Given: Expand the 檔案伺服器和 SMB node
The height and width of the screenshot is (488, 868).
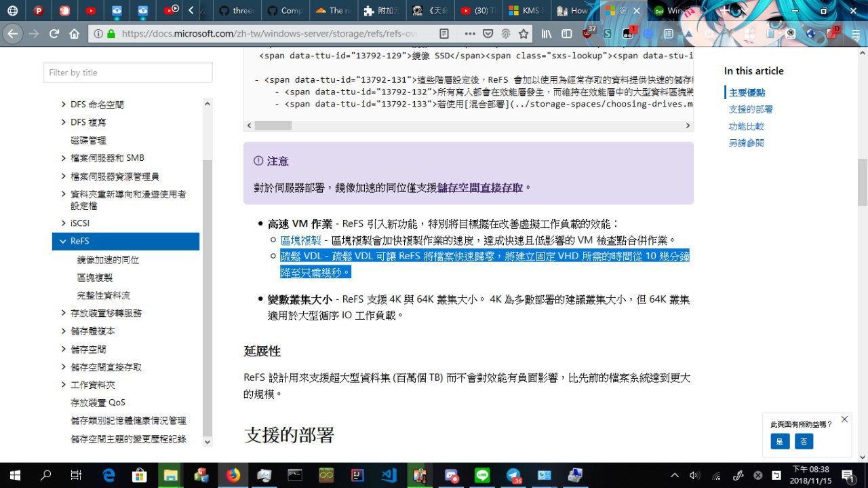Looking at the screenshot, I should point(63,157).
